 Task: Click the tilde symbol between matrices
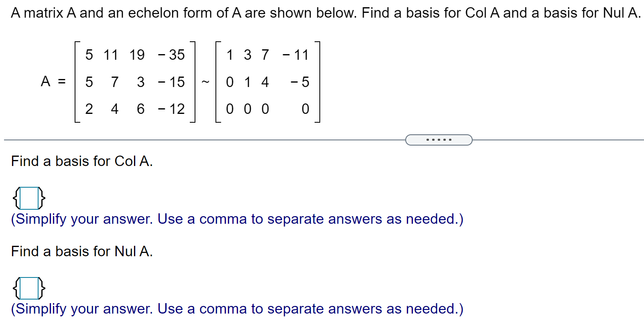206,81
